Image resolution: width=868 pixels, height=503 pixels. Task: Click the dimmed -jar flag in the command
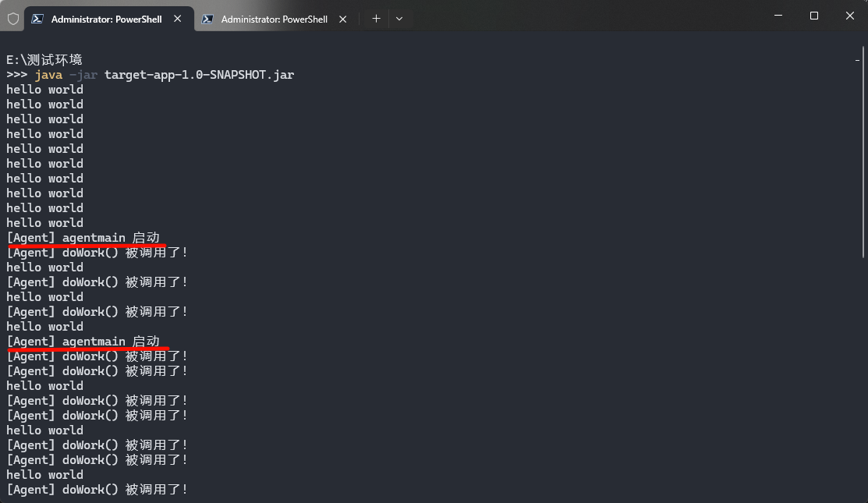[x=83, y=75]
